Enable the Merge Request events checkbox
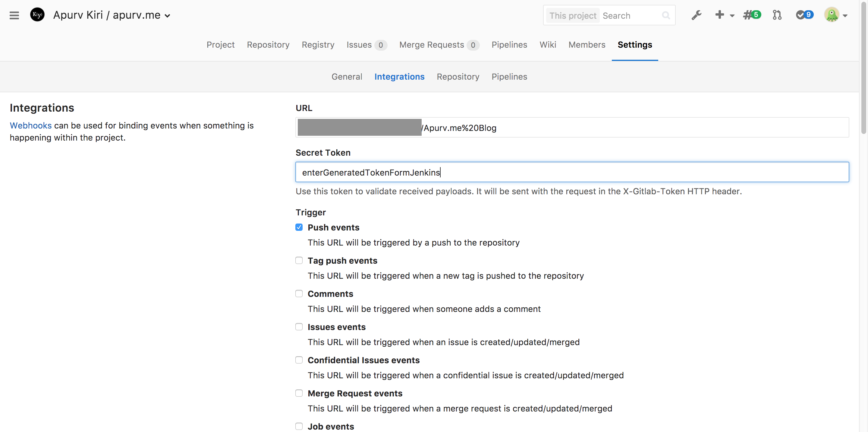The image size is (868, 432). 299,393
